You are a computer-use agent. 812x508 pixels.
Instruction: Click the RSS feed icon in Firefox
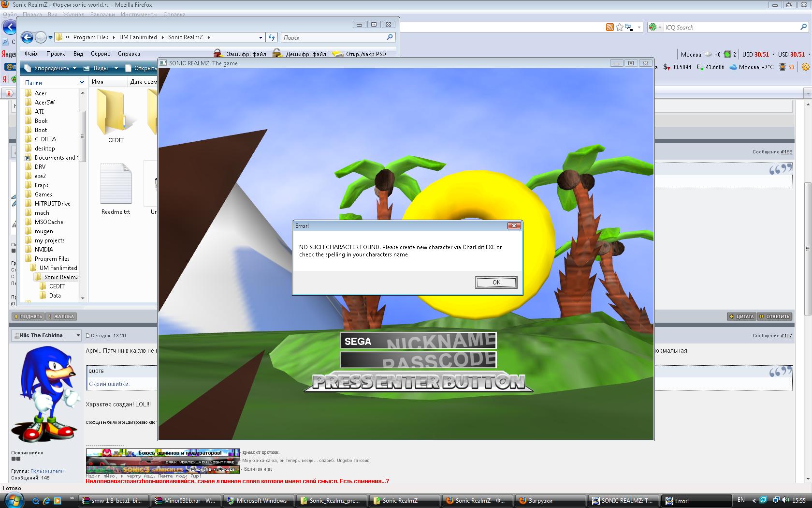tap(609, 28)
